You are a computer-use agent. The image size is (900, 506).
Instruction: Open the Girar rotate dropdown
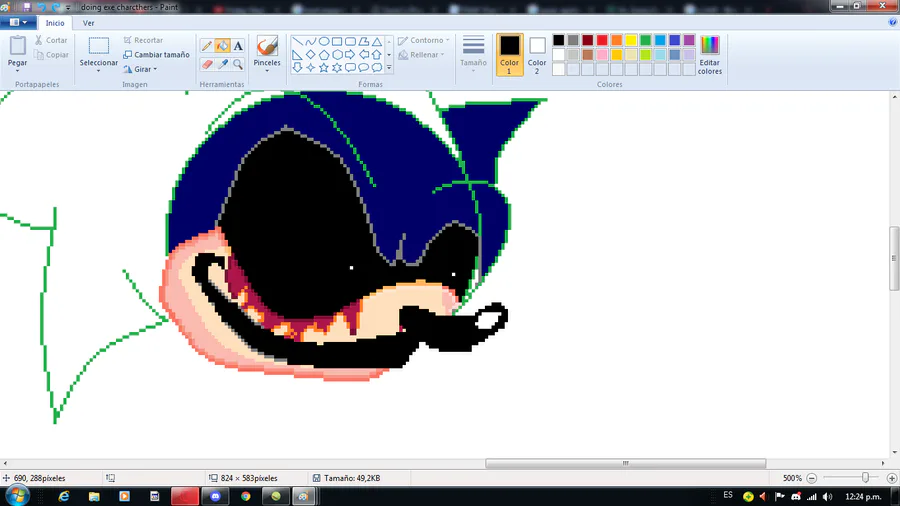[140, 69]
